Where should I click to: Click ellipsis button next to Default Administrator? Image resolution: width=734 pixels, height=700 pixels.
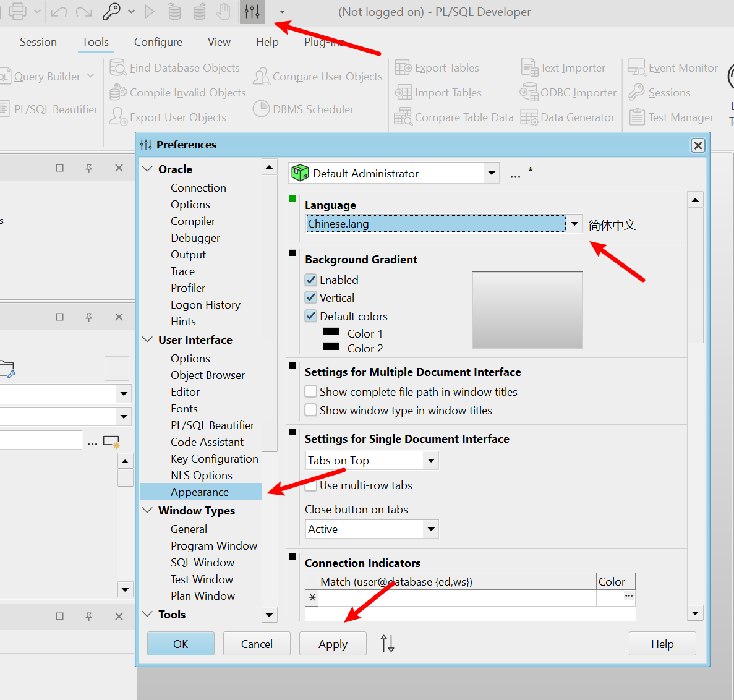(515, 176)
